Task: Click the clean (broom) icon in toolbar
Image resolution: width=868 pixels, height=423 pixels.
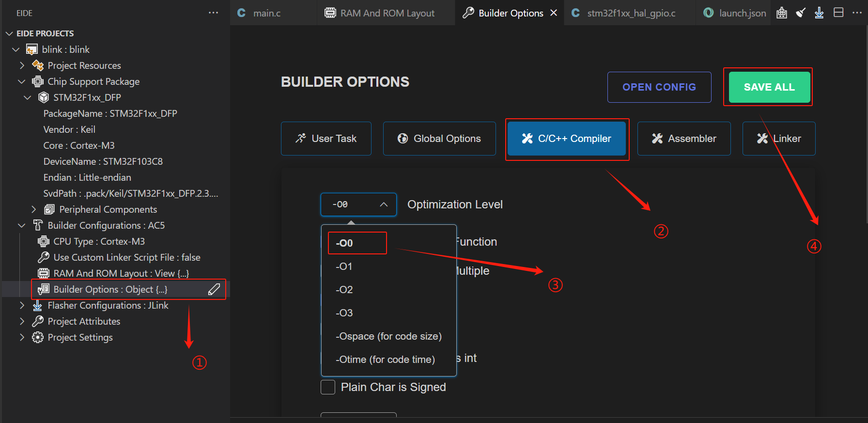Action: pyautogui.click(x=801, y=13)
